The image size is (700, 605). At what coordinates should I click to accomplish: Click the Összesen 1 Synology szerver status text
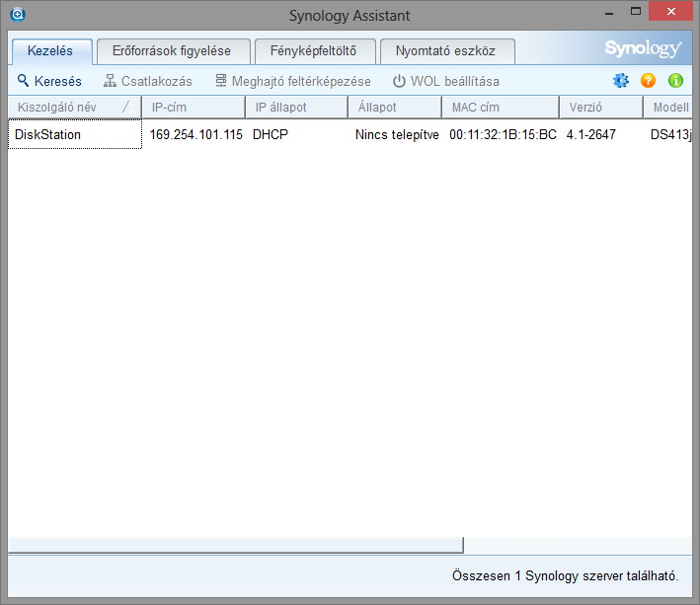click(x=565, y=575)
